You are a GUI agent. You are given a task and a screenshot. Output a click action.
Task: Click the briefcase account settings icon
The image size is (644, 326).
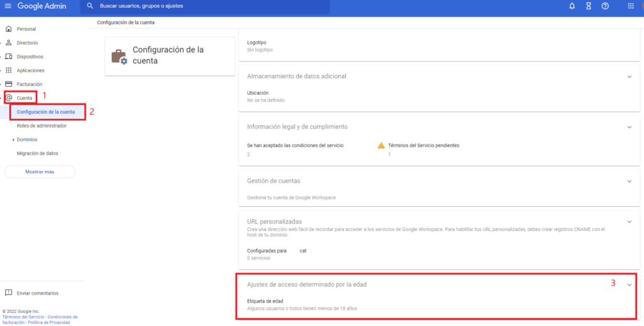click(119, 57)
